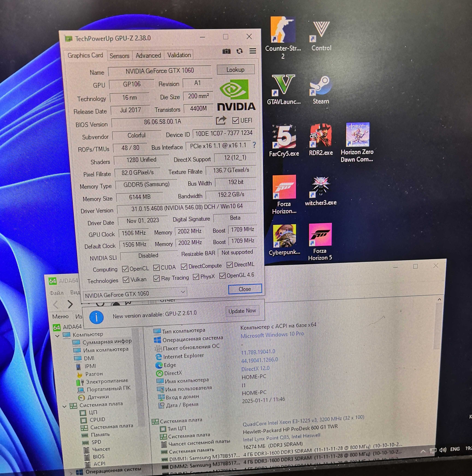Viewport: 472px width, 476px height.
Task: Take GPU-Z screenshot with camera icon
Action: [x=226, y=51]
